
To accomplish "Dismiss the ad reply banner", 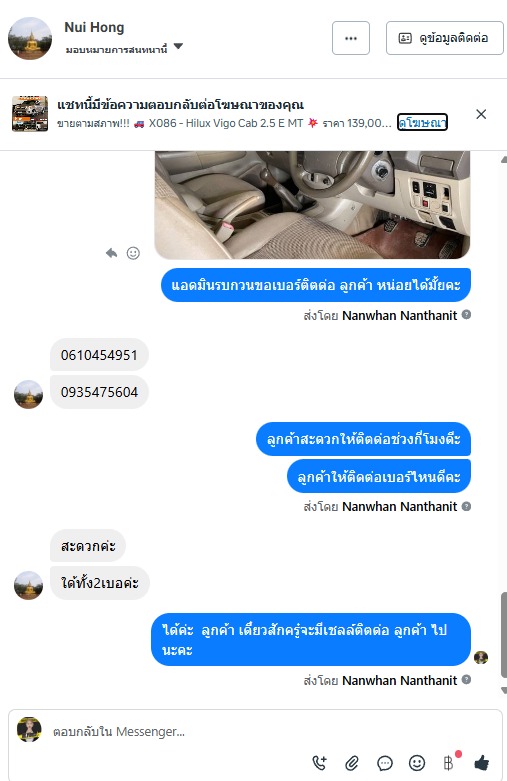I will (481, 114).
